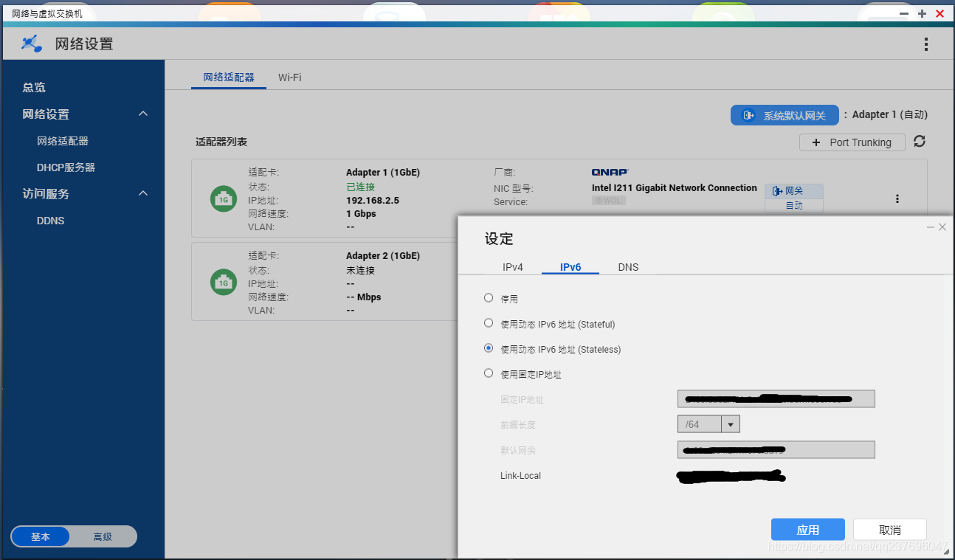Select Disable IPv6 radio option
Viewport: 955px width, 560px height.
[x=489, y=298]
